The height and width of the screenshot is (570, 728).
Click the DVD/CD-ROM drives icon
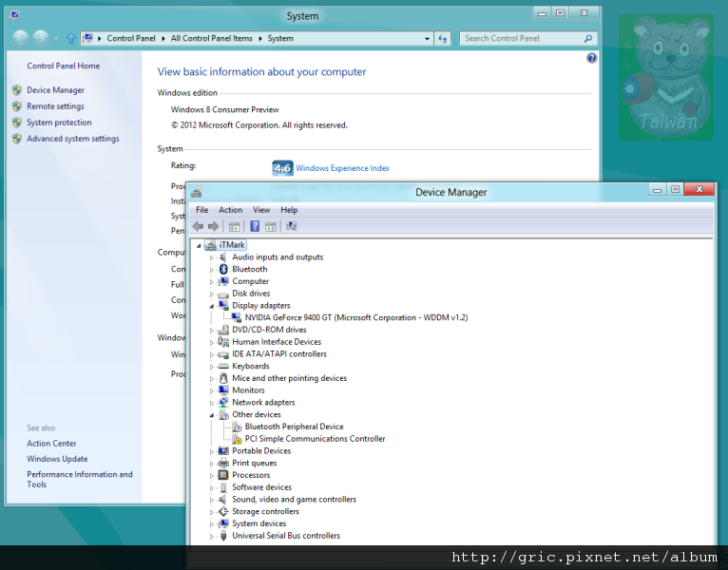coord(223,330)
